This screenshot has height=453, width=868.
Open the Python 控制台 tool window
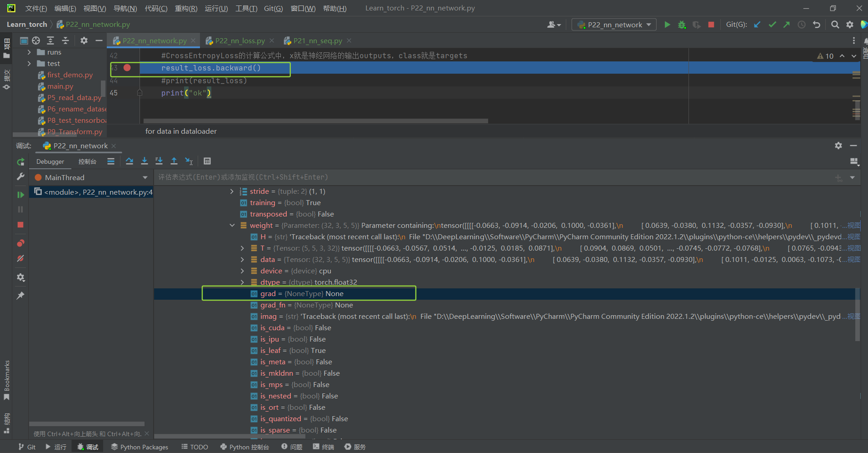pyautogui.click(x=244, y=447)
